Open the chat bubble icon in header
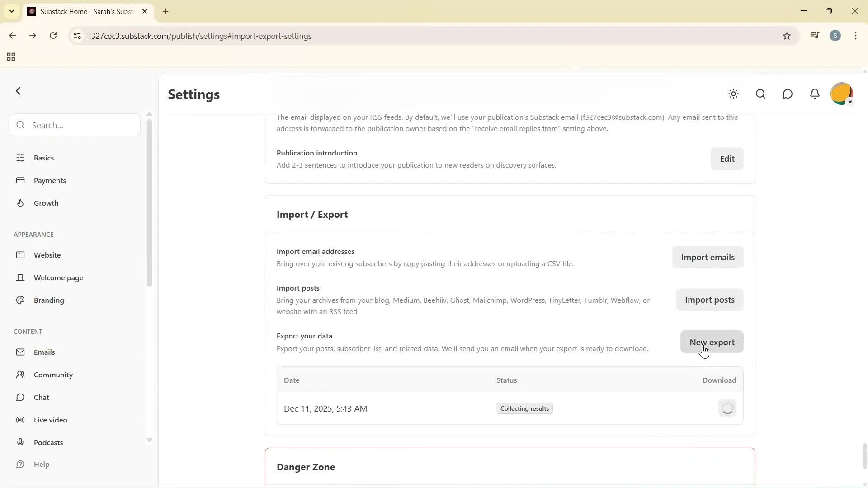 point(788,94)
